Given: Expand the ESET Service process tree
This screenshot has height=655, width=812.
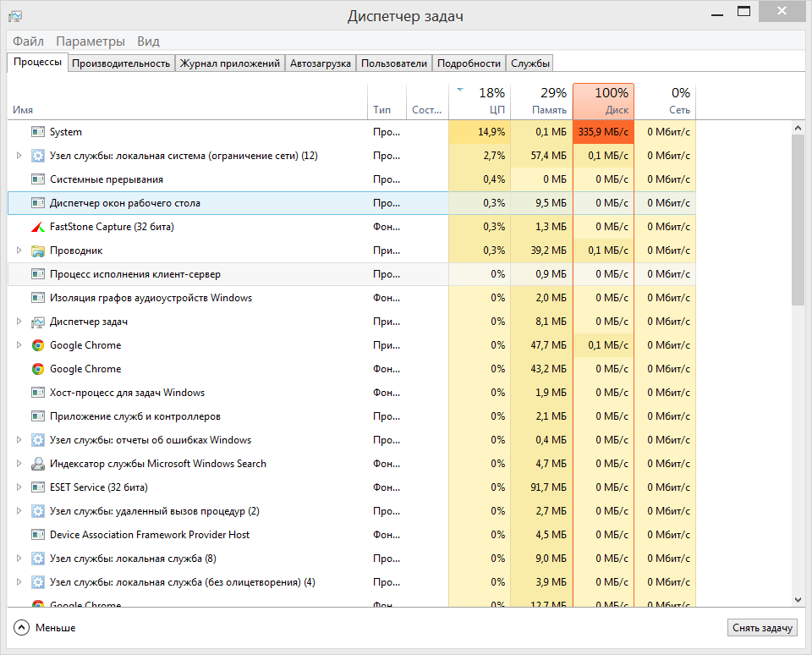Looking at the screenshot, I should tap(19, 487).
